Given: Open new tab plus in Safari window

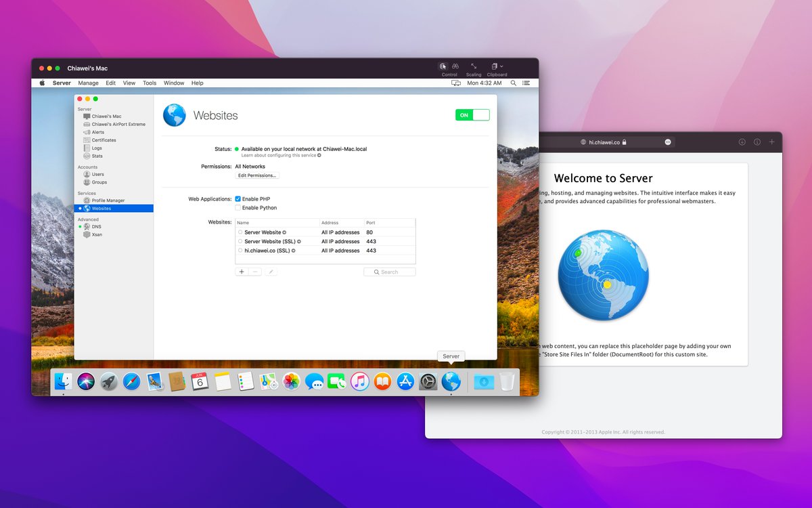Looking at the screenshot, I should 772,142.
